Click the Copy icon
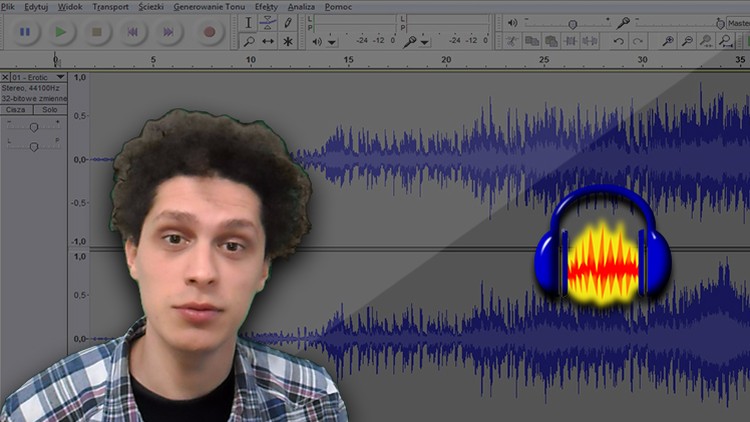This screenshot has height=422, width=750. pyautogui.click(x=532, y=42)
